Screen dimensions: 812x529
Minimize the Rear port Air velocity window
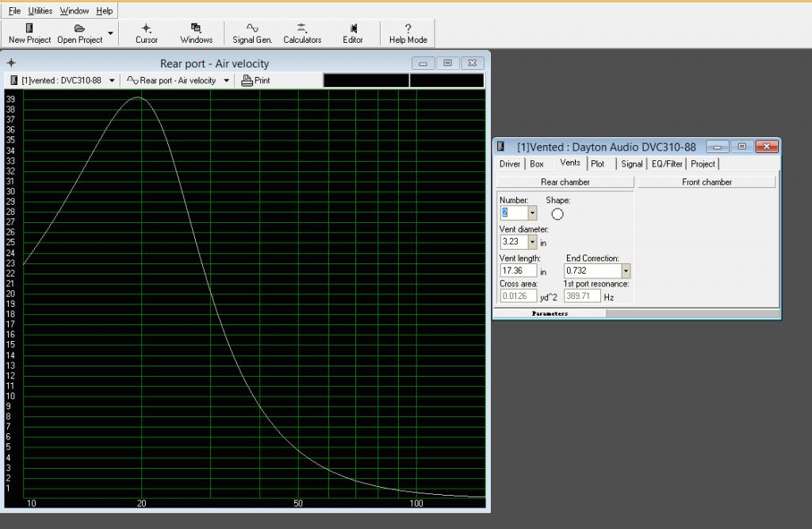[x=423, y=63]
